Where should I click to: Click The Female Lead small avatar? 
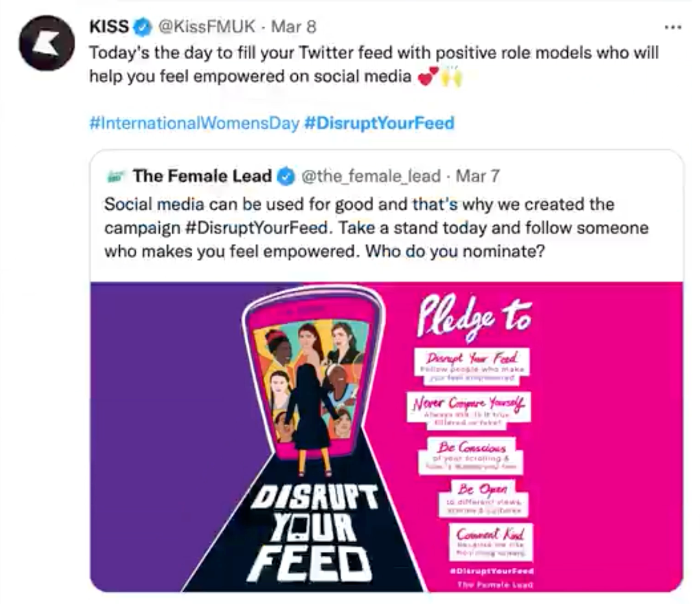[116, 177]
